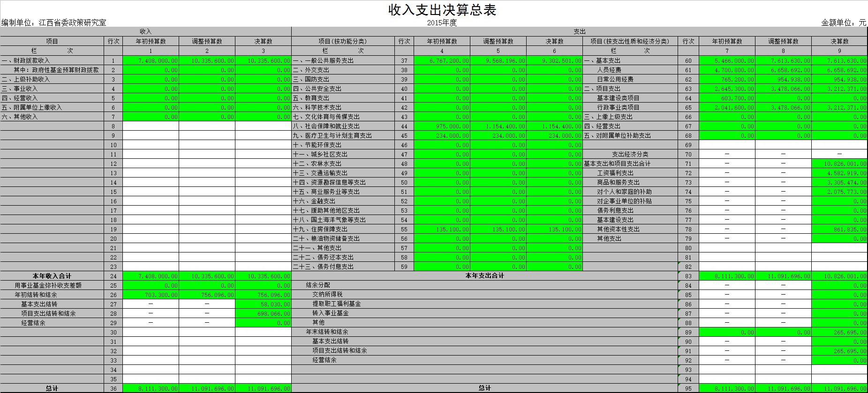
Task: Click the 十九、住房保障支出 cell
Action: pyautogui.click(x=343, y=229)
